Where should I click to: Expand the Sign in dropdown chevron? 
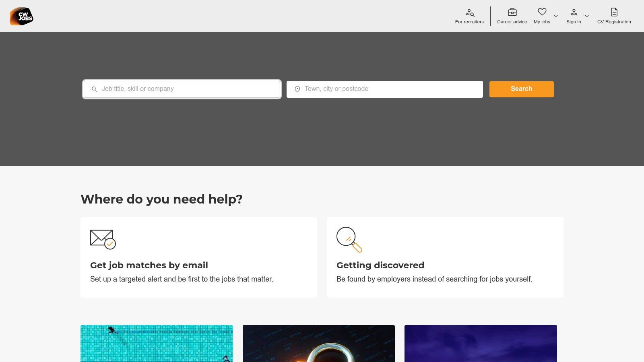coord(587,16)
